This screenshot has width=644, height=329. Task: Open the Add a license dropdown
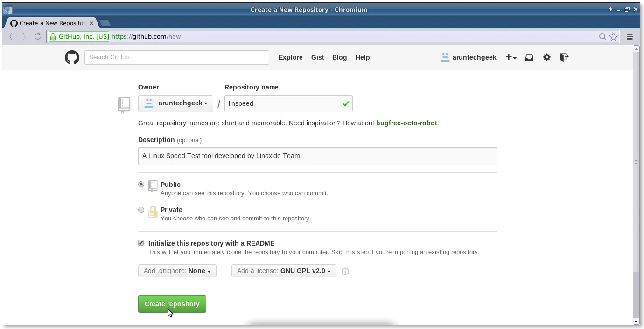tap(284, 271)
